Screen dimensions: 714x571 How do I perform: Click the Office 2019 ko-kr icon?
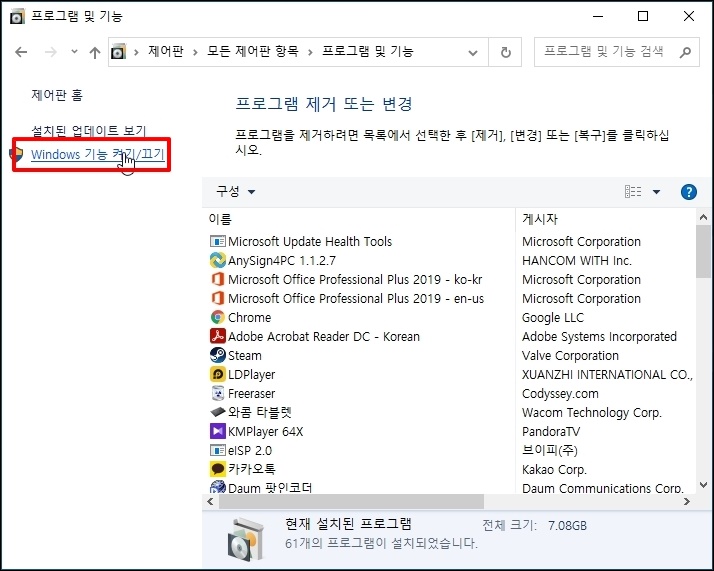pos(218,279)
